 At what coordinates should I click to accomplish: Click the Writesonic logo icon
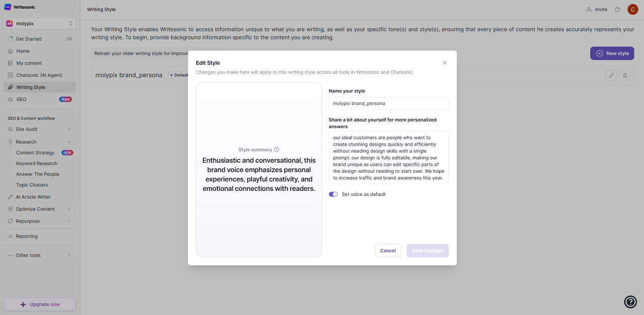click(8, 7)
